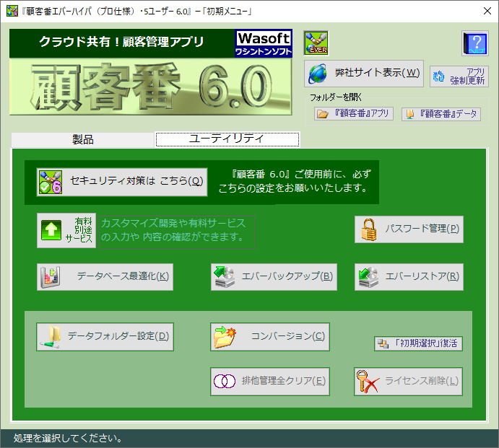Image resolution: width=499 pixels, height=448 pixels.
Task: Click status bar text 処理を選択してください。
Action: pyautogui.click(x=68, y=439)
